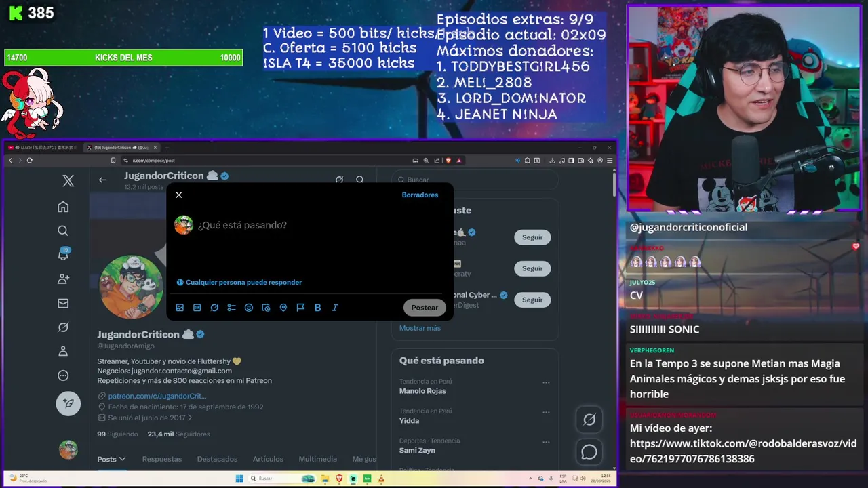Open a new browser tab
This screenshot has height=488, width=868.
pos(167,148)
